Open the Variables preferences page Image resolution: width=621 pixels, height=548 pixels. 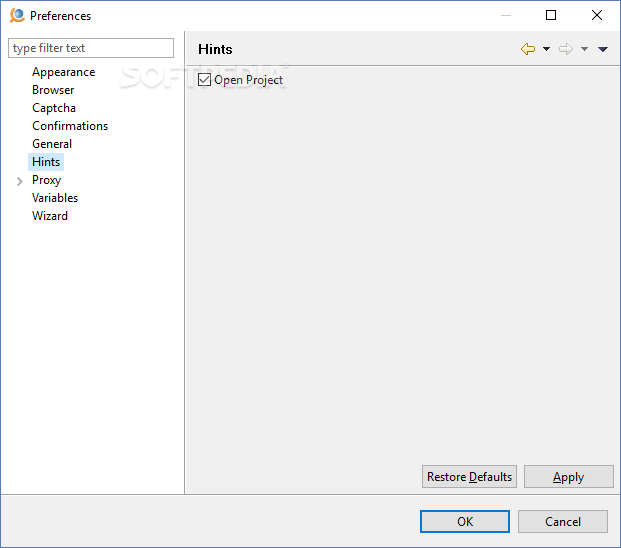point(55,198)
